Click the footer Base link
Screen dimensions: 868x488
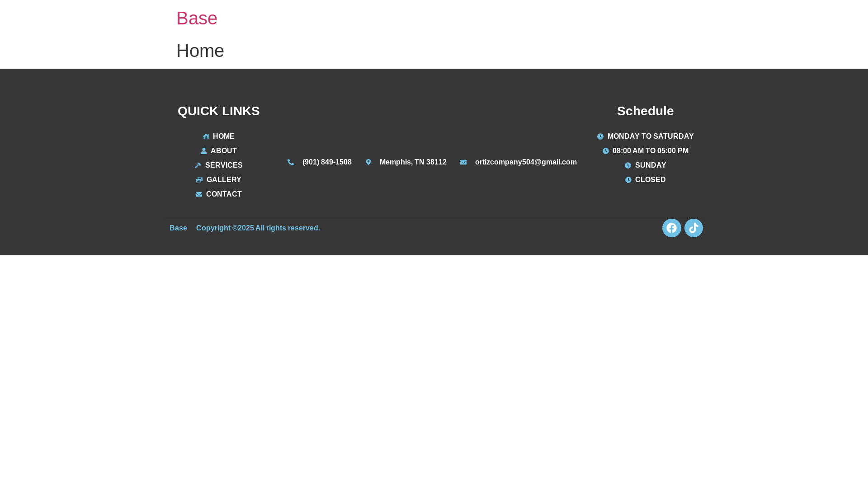click(x=178, y=228)
